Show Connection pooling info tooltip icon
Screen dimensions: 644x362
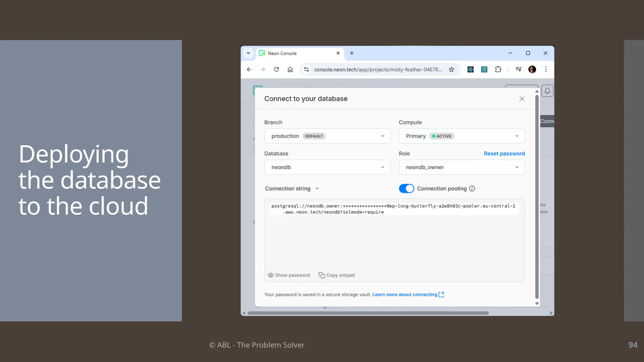pos(472,189)
